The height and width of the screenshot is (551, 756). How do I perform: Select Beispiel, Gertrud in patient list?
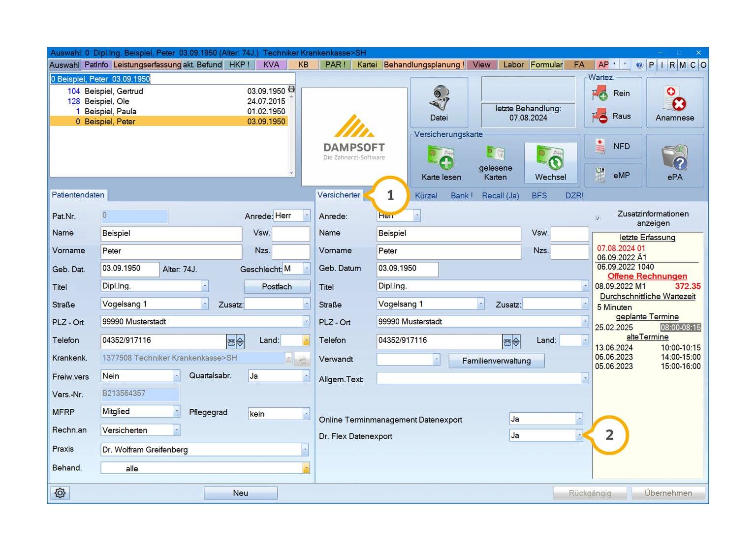coord(114,91)
